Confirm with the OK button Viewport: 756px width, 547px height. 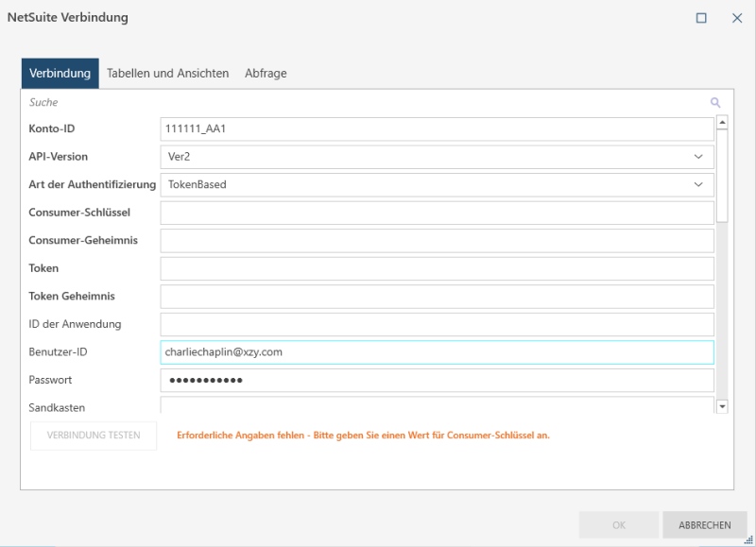click(619, 525)
